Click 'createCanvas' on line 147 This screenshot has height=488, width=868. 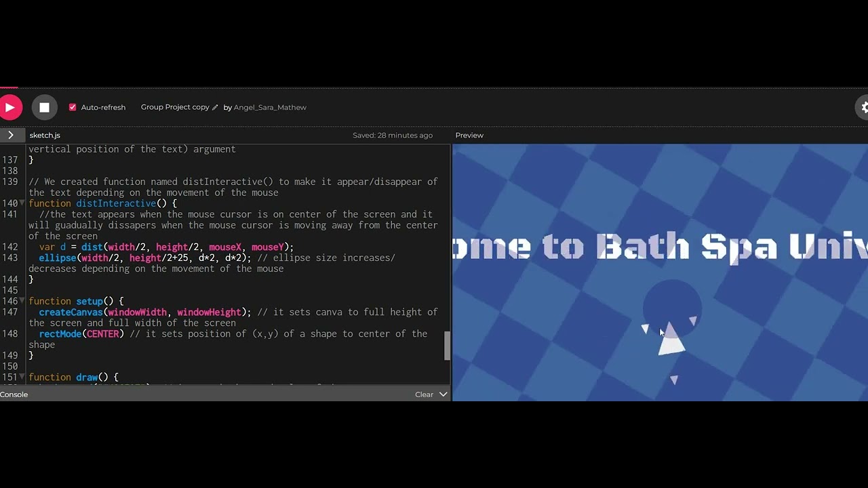[x=71, y=312]
